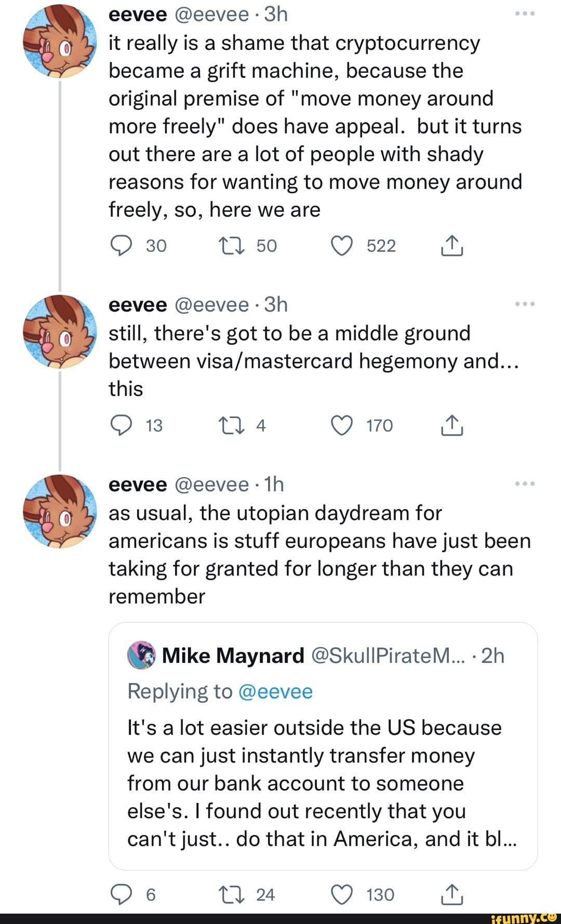Click eevee's profile avatar on top tweet

57,42
